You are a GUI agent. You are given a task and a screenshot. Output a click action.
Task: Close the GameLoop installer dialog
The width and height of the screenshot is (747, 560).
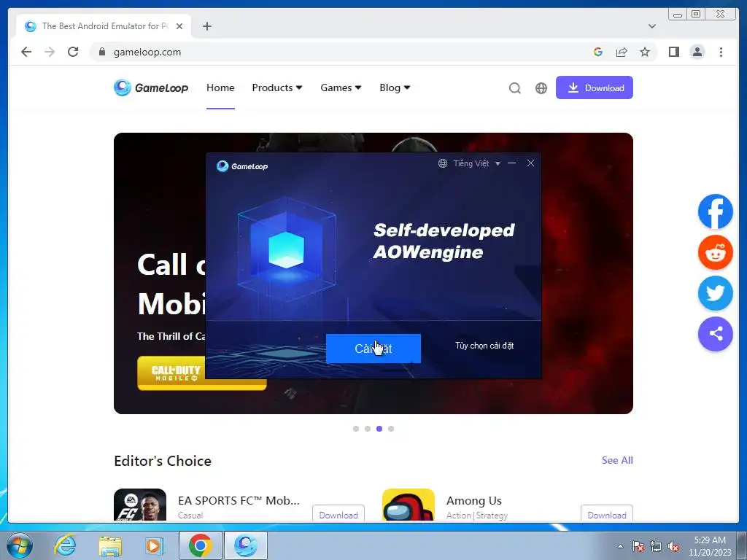[530, 163]
